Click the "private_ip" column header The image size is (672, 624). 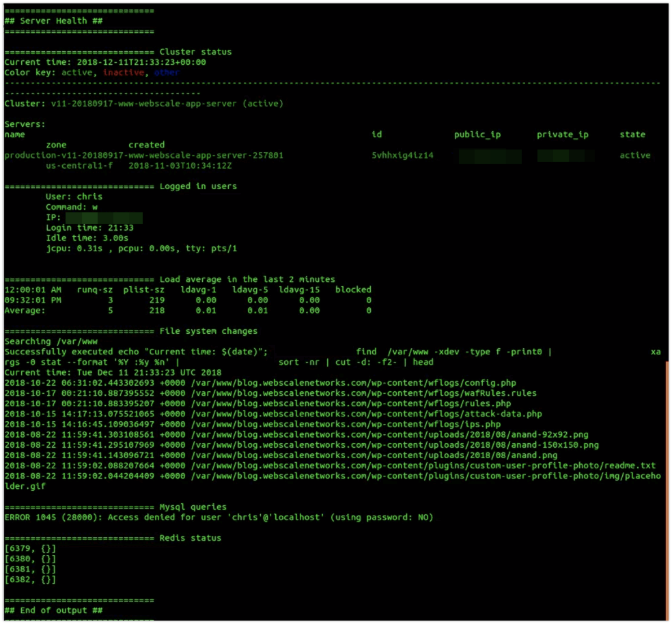point(562,134)
